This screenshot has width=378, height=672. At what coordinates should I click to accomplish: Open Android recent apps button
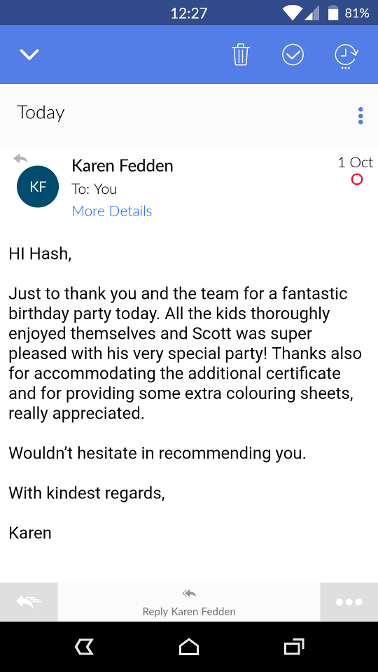[x=294, y=647]
